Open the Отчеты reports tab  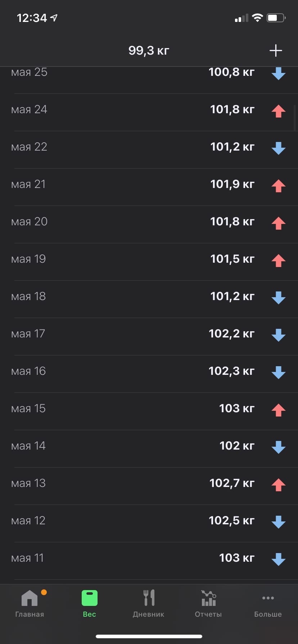click(208, 603)
